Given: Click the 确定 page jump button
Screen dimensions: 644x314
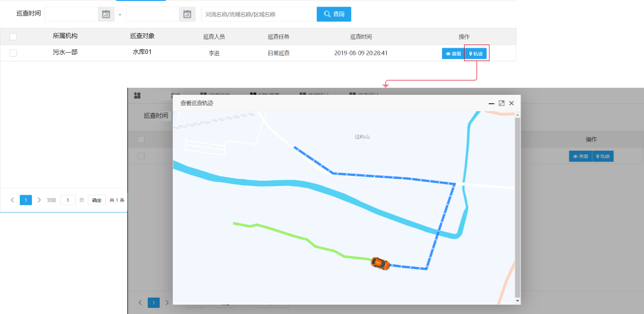Looking at the screenshot, I should (97, 200).
